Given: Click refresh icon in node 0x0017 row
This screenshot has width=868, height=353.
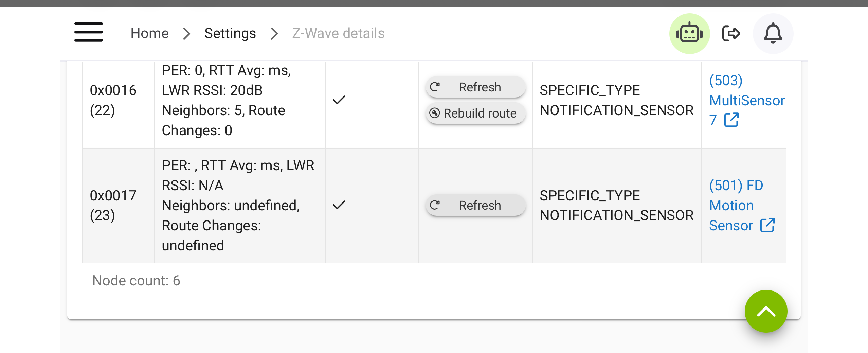Looking at the screenshot, I should [435, 205].
